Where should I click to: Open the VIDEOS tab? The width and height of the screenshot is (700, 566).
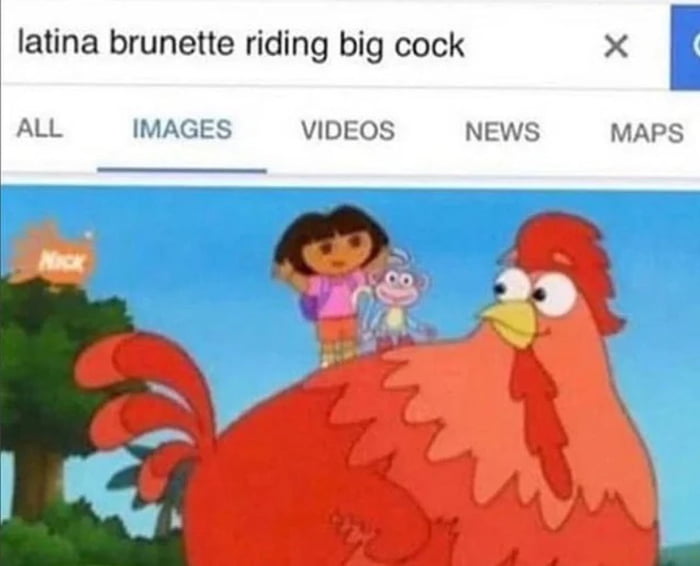coord(348,130)
